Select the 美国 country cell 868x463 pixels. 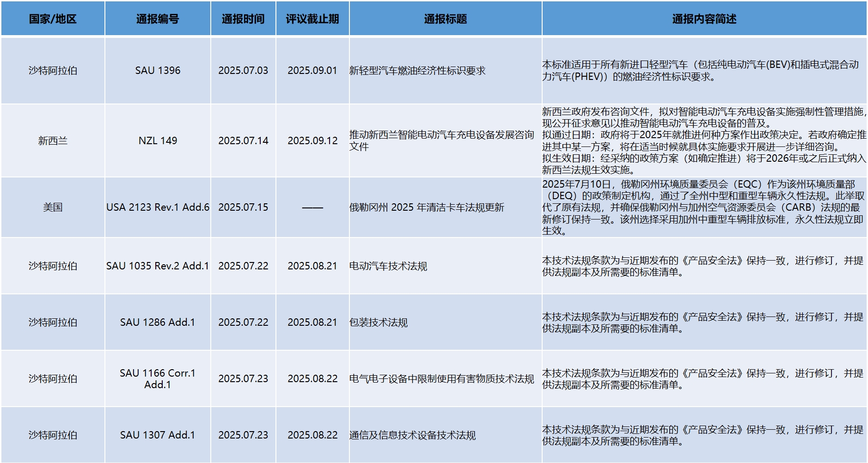(53, 207)
